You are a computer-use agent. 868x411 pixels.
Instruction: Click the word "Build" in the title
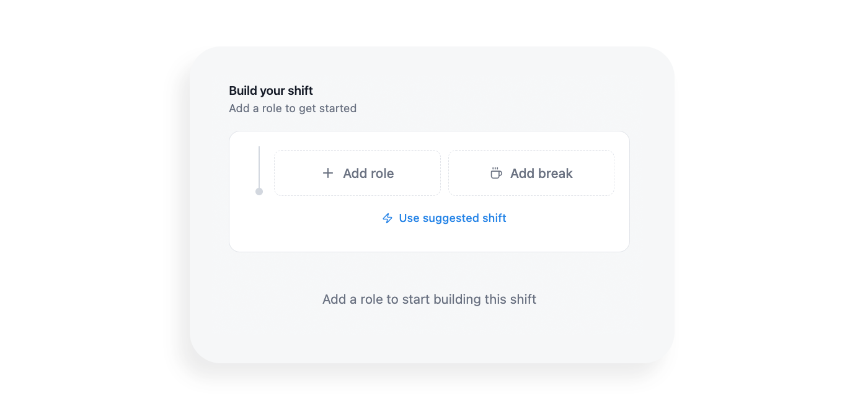pyautogui.click(x=242, y=91)
